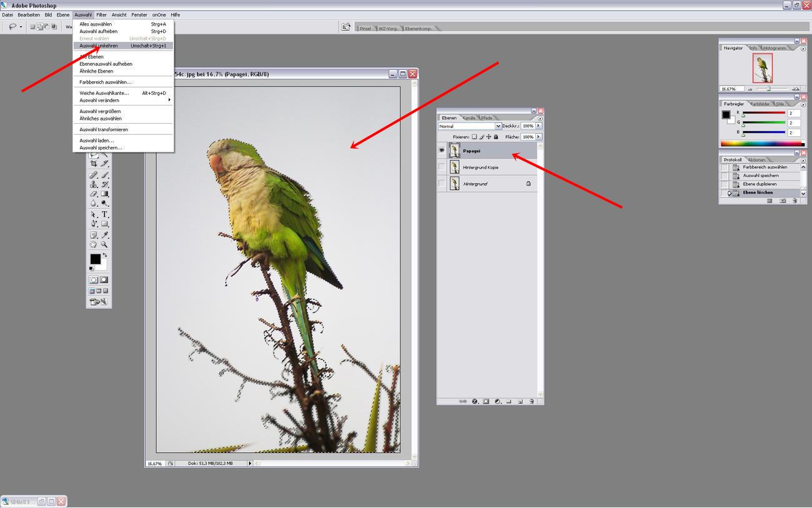Open the Farbregler panel flyout menu

pyautogui.click(x=803, y=104)
